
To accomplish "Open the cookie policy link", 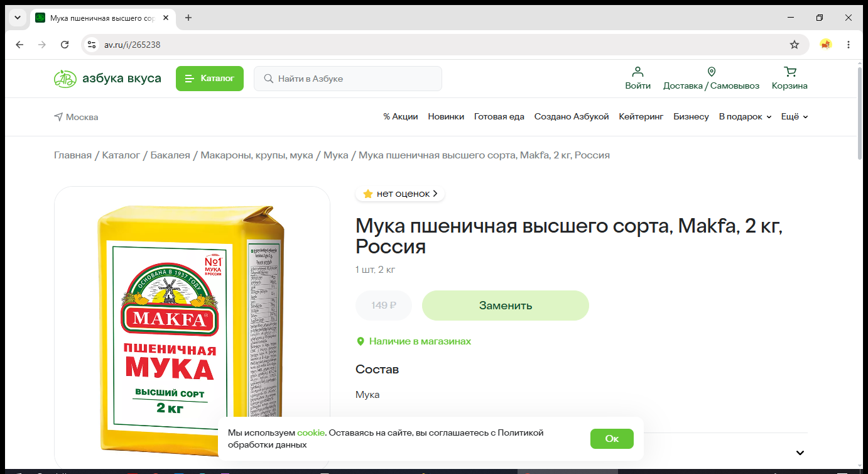I will point(312,433).
